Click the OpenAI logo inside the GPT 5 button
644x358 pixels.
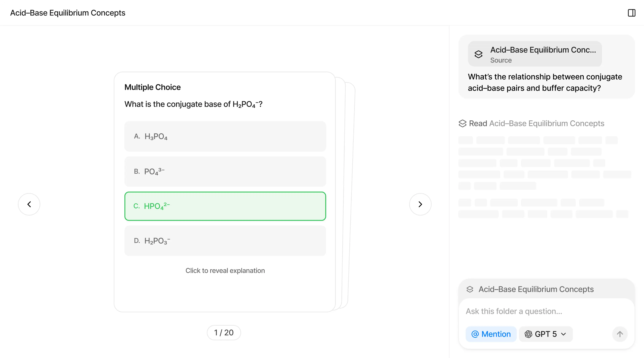[528, 334]
